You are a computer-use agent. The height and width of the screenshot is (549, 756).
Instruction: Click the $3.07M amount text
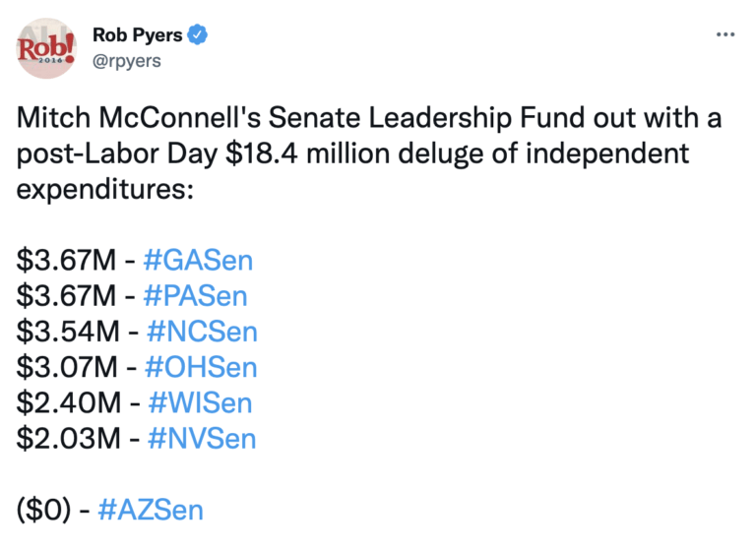pos(67,367)
